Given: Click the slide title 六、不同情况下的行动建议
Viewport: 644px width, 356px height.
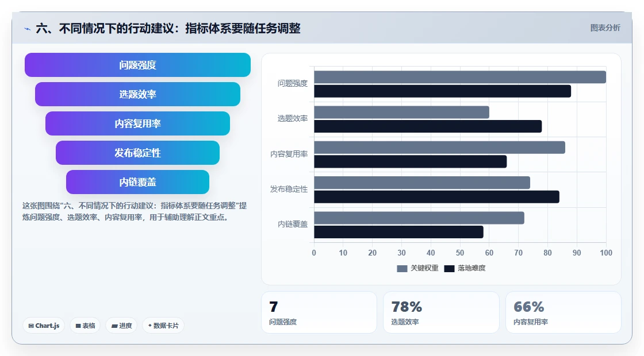Looking at the screenshot, I should [168, 29].
